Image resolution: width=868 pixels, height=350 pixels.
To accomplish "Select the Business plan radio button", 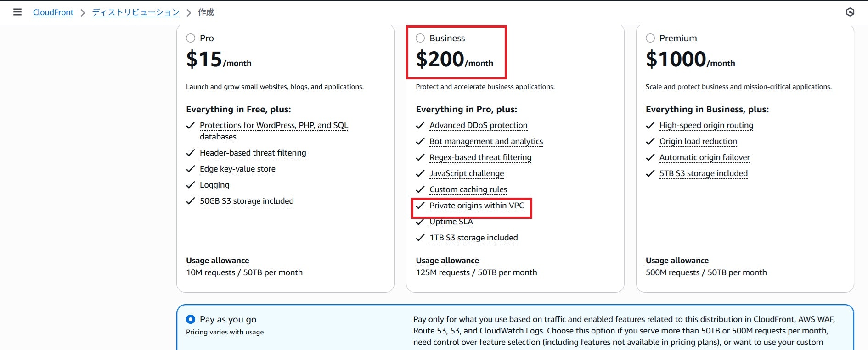I will (x=420, y=38).
